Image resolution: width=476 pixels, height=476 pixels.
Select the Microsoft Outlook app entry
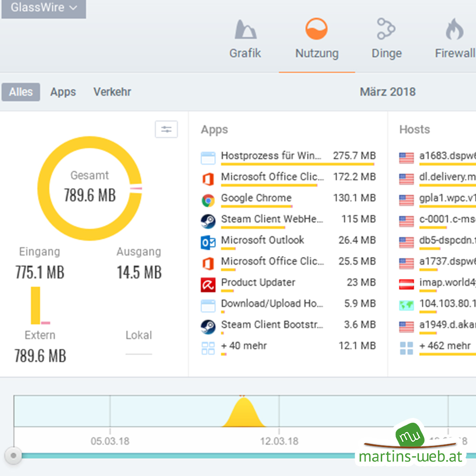(288, 242)
